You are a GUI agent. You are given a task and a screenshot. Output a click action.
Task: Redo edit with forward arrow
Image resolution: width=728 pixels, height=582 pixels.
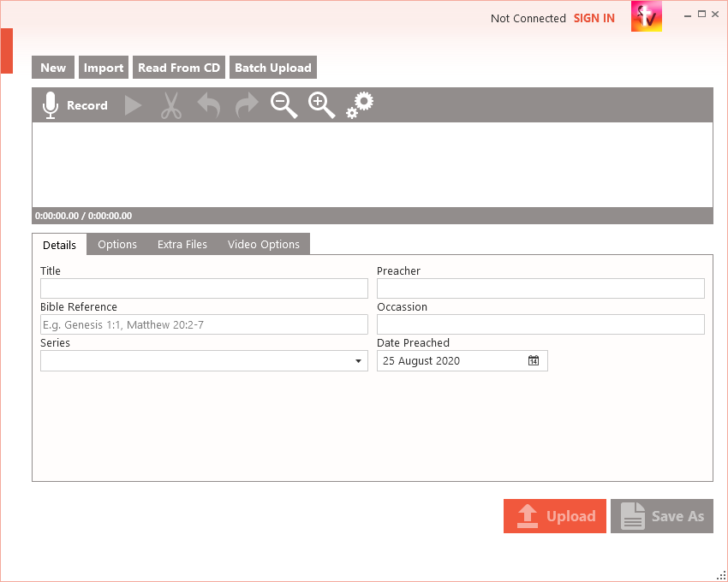click(247, 105)
